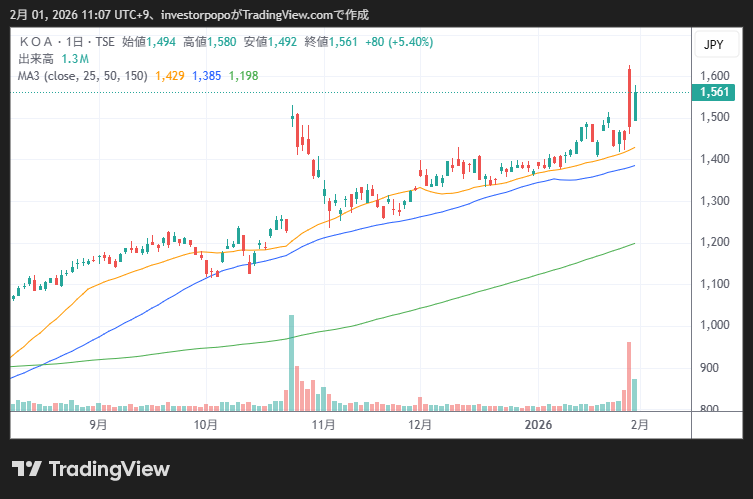Click the current price tag 1,561

(x=714, y=92)
